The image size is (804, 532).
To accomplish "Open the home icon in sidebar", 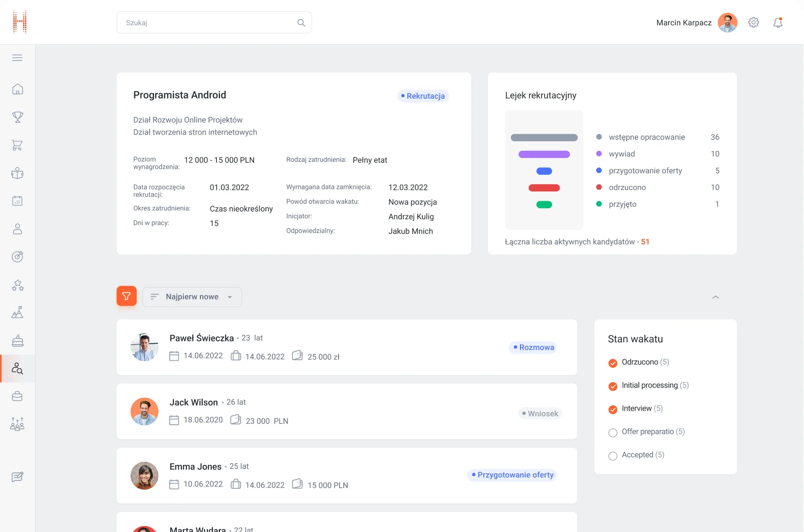I will (x=18, y=89).
